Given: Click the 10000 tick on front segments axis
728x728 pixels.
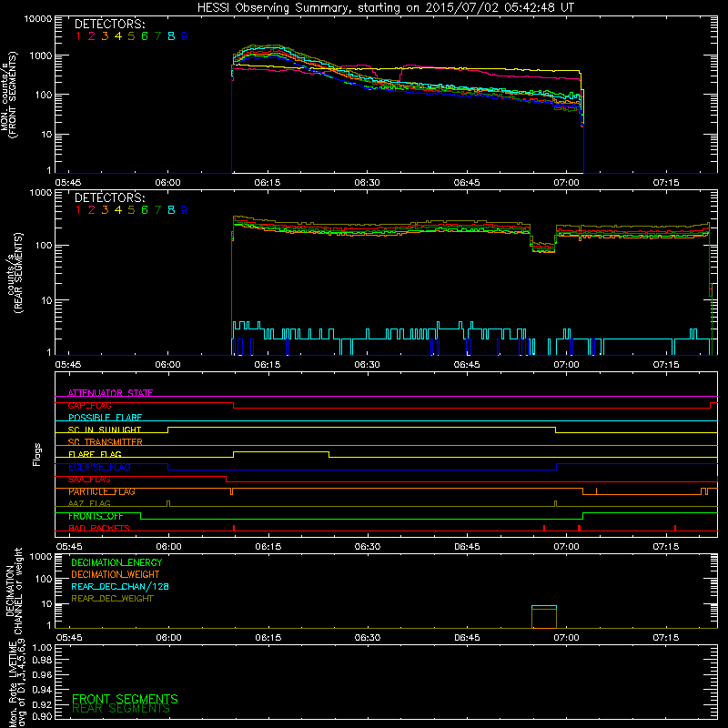Looking at the screenshot, I should point(37,18).
